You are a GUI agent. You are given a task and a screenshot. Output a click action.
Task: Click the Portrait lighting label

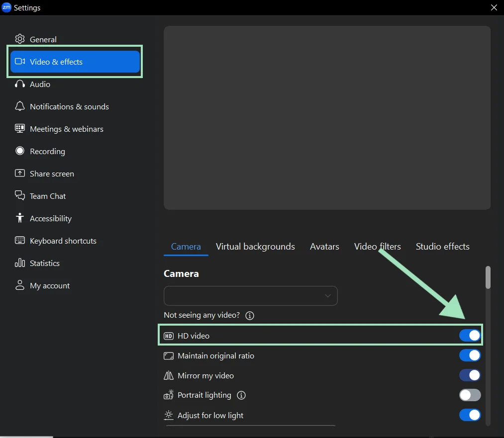pos(204,395)
